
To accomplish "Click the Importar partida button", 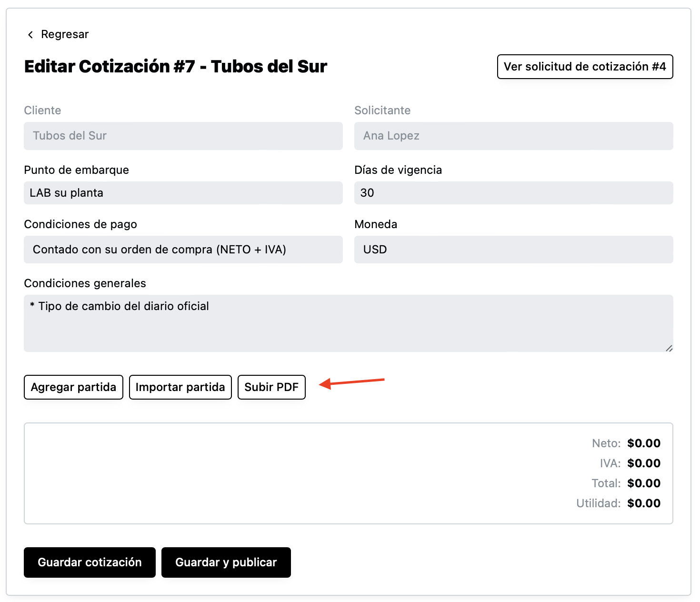I will pos(180,387).
